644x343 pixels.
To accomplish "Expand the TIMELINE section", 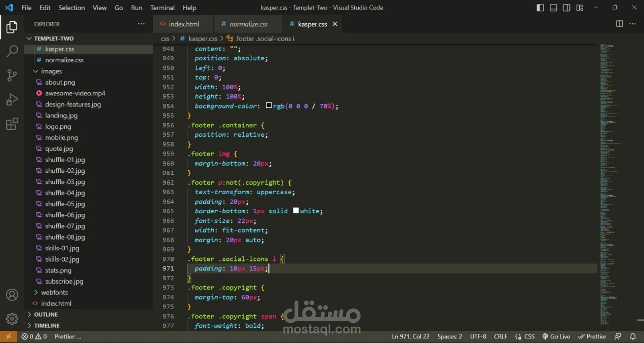I will pyautogui.click(x=89, y=326).
